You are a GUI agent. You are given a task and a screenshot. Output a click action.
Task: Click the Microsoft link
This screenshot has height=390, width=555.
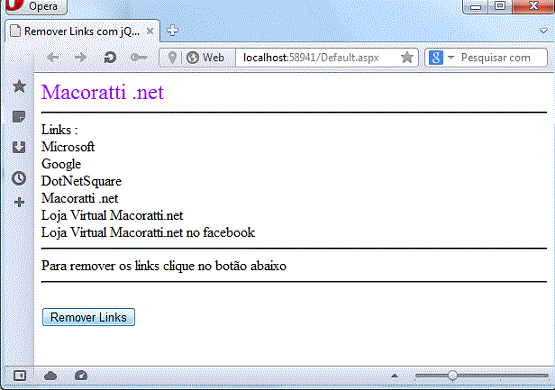(x=68, y=147)
